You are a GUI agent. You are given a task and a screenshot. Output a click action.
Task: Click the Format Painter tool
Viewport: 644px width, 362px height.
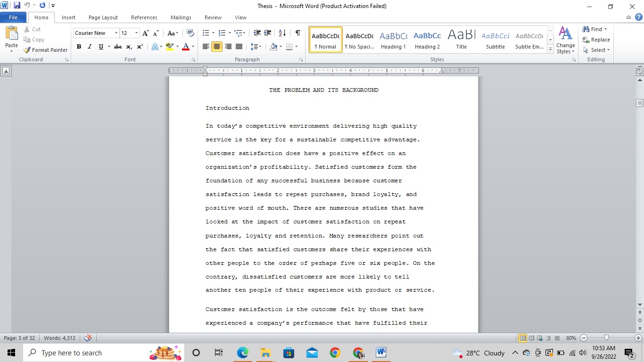[x=45, y=50]
